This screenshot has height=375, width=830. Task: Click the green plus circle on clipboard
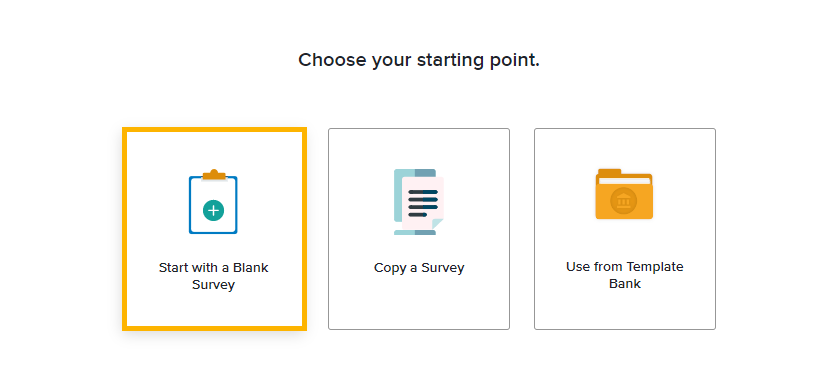(213, 211)
